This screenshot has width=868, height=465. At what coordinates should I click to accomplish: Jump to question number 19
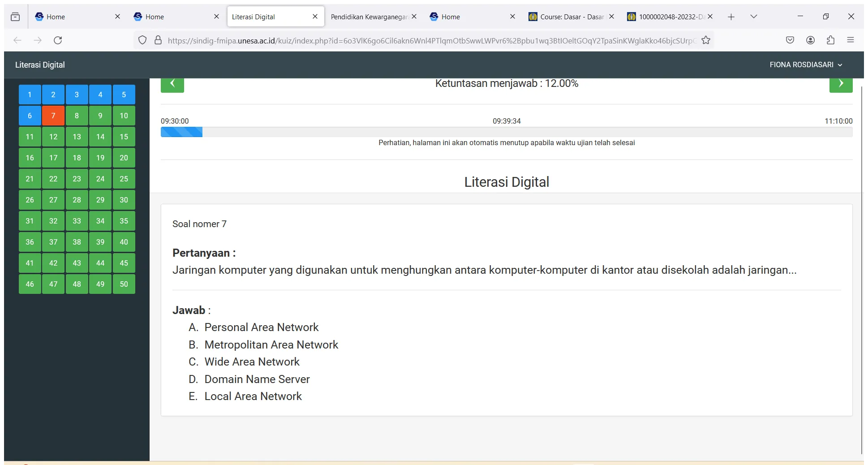click(100, 158)
